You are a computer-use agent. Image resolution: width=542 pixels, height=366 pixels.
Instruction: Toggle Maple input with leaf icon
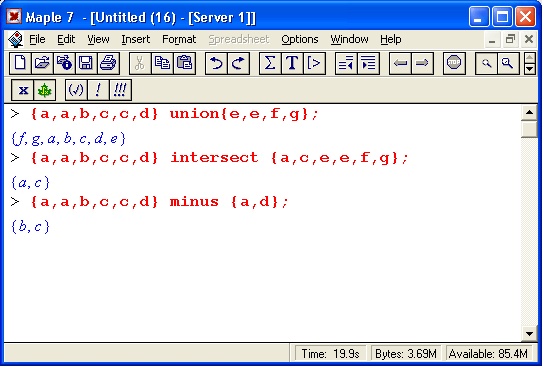pos(45,90)
